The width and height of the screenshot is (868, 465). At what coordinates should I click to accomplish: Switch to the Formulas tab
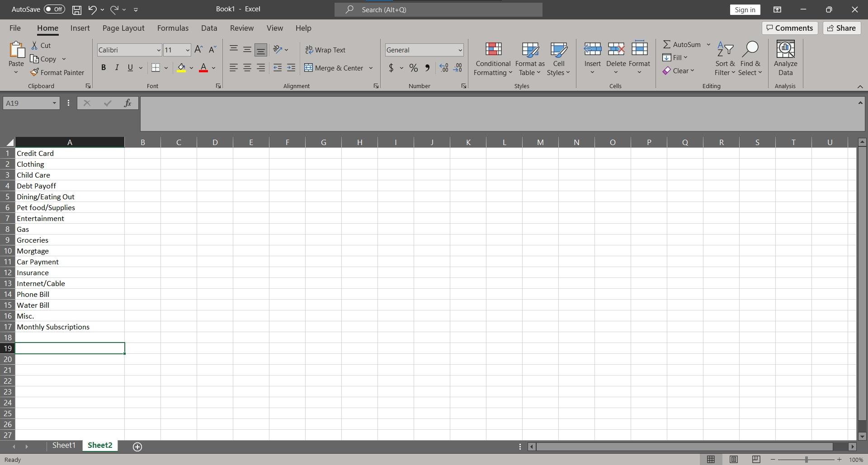173,28
